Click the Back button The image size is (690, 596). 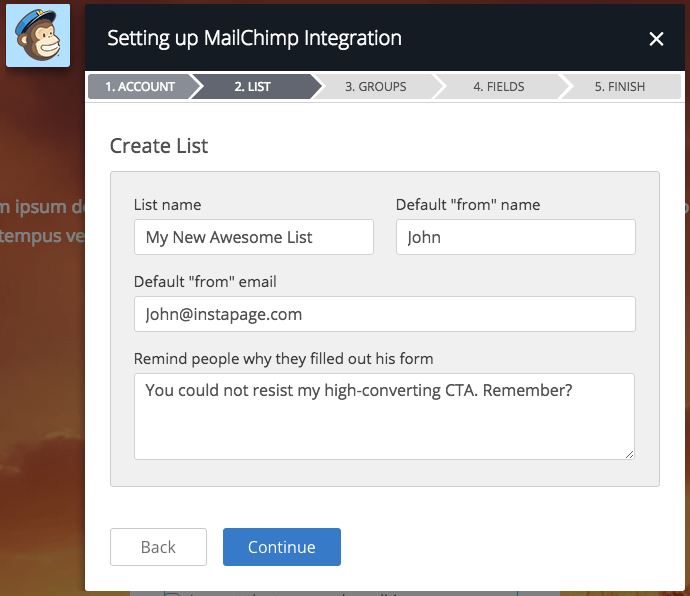click(x=158, y=547)
